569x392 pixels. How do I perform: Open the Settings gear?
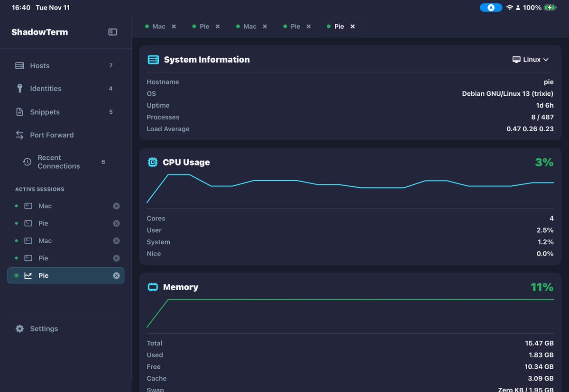19,328
